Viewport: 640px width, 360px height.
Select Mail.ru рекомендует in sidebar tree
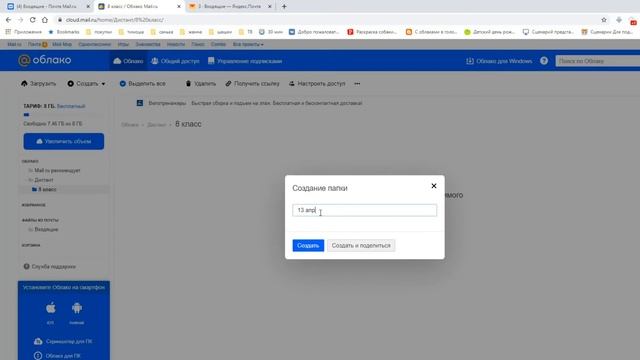coord(57,170)
